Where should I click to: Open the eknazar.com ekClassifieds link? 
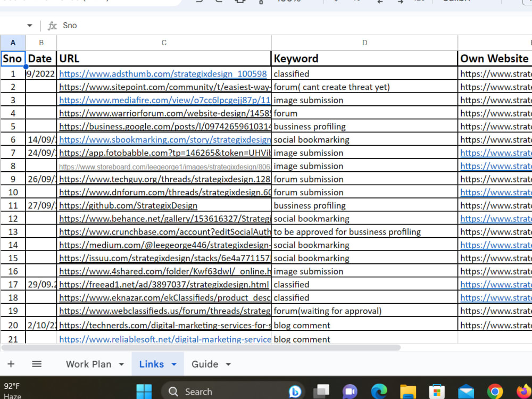click(x=164, y=297)
